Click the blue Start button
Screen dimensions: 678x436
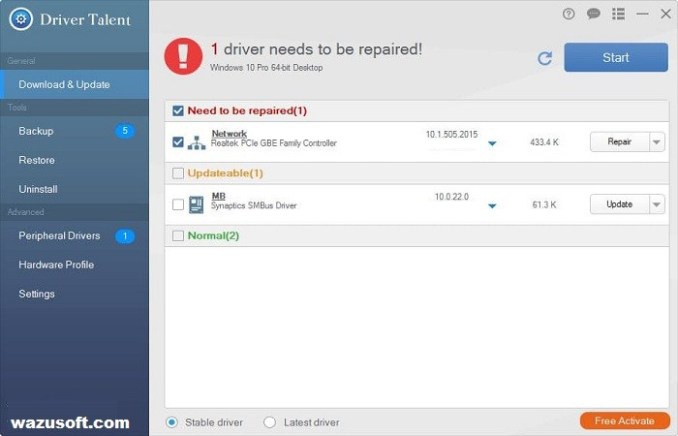616,58
